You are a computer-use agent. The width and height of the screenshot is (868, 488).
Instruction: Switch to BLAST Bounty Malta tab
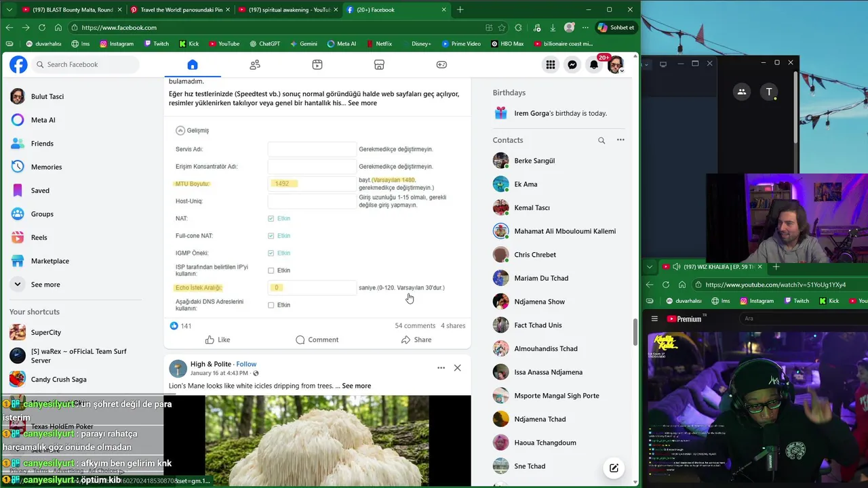(x=71, y=9)
